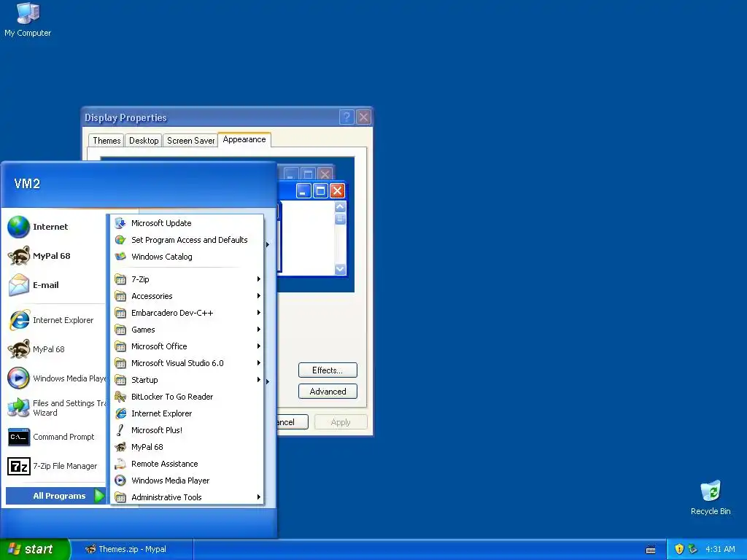
Task: Open the Microsoft Office folder
Action: pyautogui.click(x=187, y=346)
